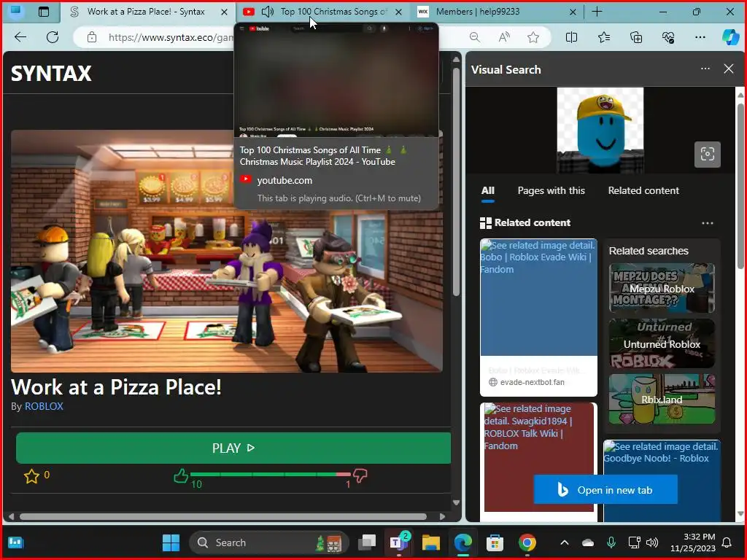Open system volume tray icon
Screen dimensions: 747x560
[x=652, y=542]
